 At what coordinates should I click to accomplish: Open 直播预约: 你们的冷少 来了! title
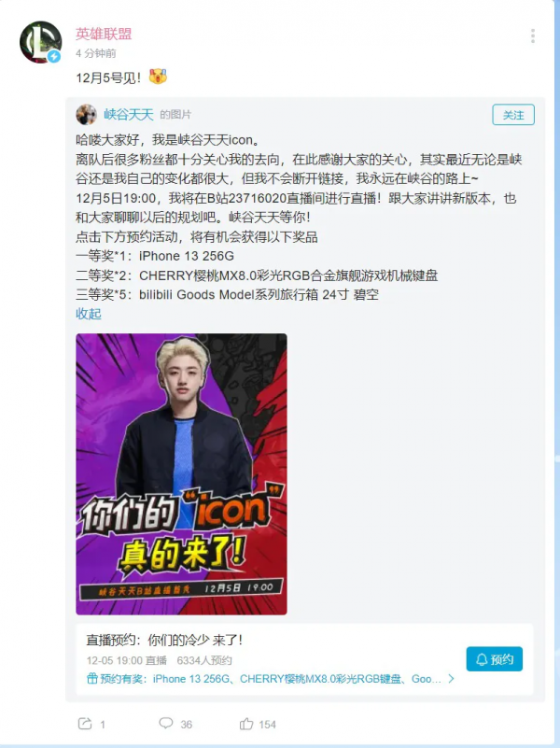click(x=164, y=641)
